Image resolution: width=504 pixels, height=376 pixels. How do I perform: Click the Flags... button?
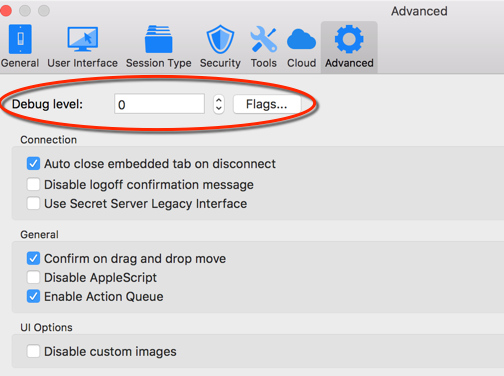coord(267,104)
